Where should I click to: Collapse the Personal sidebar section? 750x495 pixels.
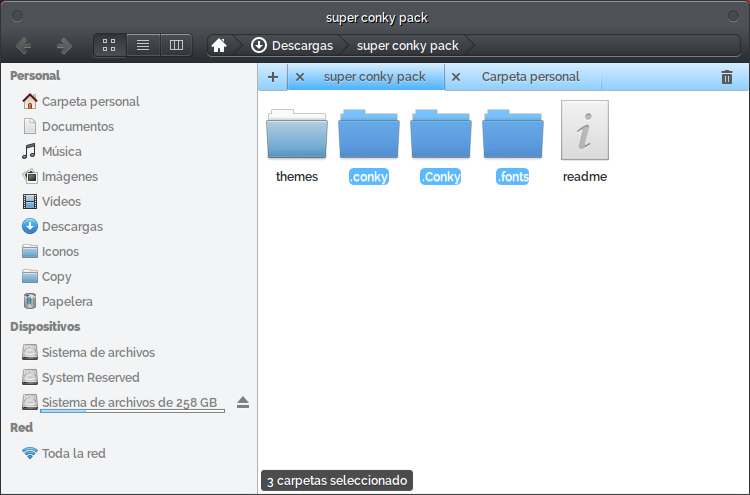35,75
